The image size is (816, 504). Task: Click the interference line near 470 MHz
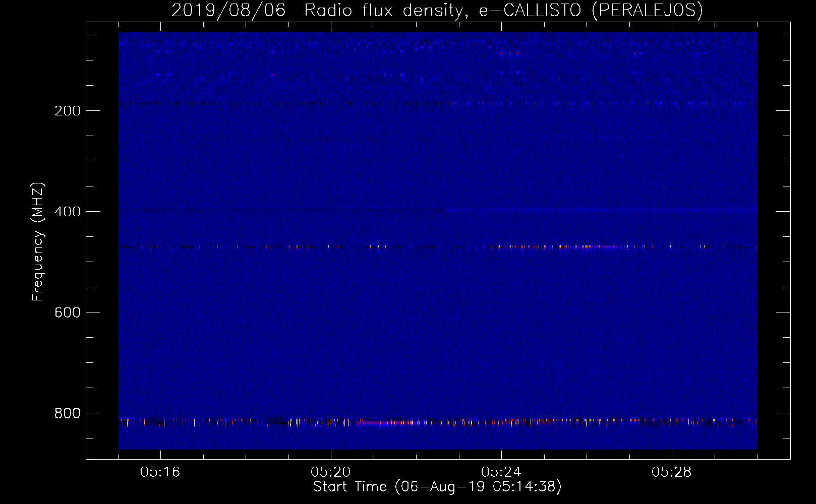tap(438, 247)
